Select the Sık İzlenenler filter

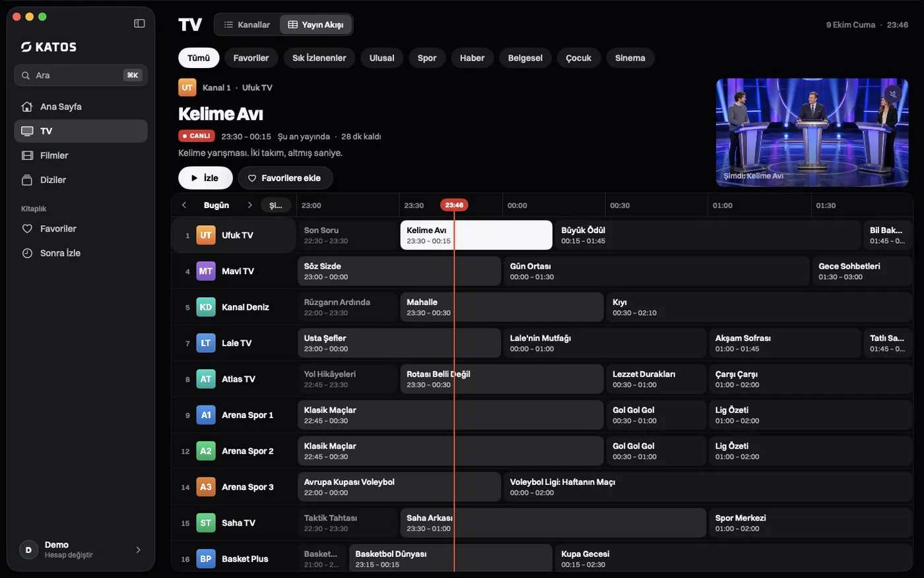319,58
